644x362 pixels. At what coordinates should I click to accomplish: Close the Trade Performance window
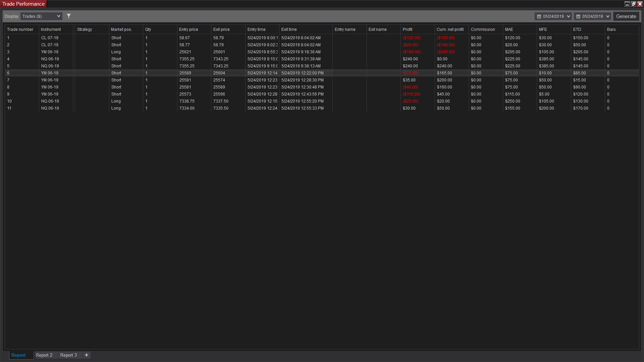(640, 4)
